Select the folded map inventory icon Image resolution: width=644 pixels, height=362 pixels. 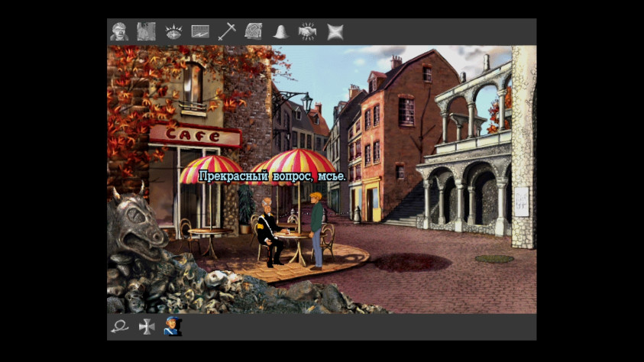254,31
